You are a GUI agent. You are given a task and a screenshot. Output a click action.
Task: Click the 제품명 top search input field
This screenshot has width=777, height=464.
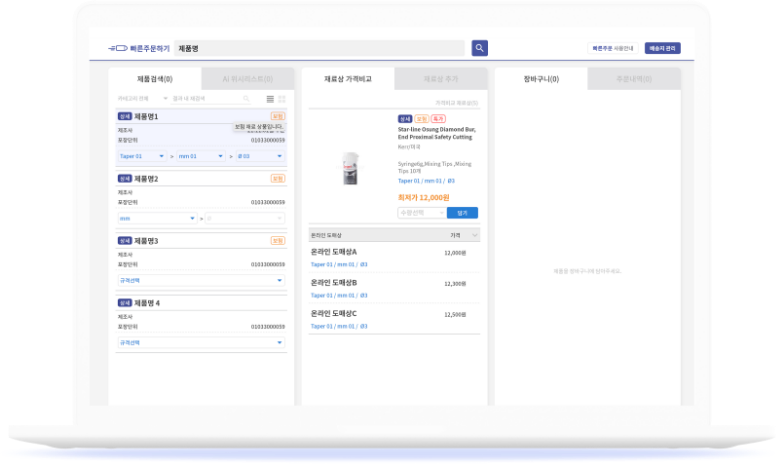320,48
